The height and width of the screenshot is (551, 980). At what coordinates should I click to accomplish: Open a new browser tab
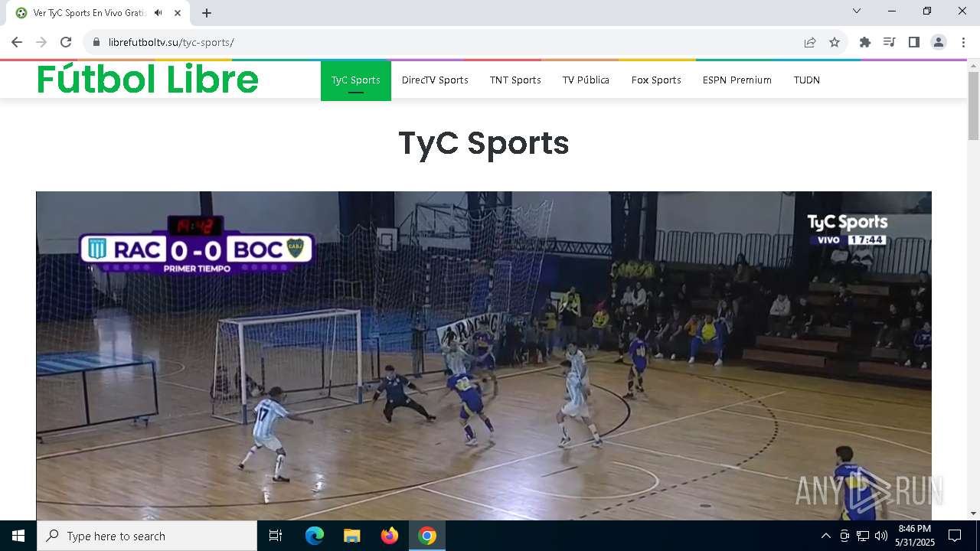coord(207,13)
